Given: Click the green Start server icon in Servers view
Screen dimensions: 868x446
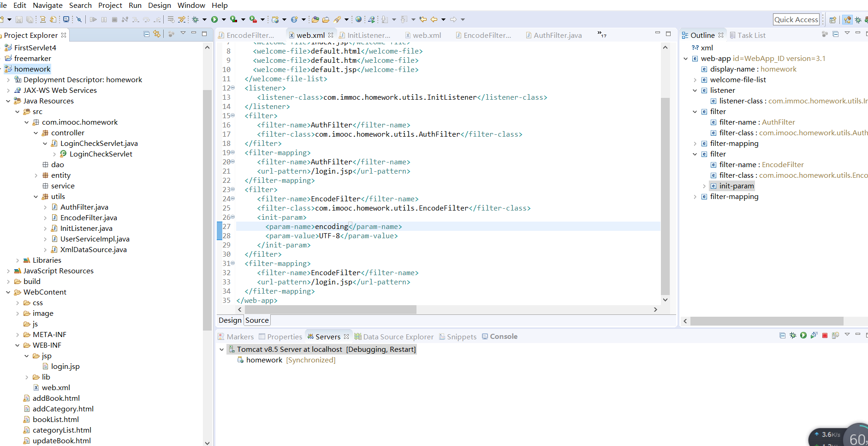Looking at the screenshot, I should click(803, 335).
